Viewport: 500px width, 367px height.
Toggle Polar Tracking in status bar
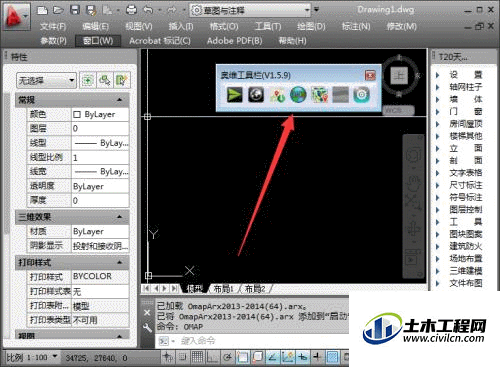(x=227, y=357)
